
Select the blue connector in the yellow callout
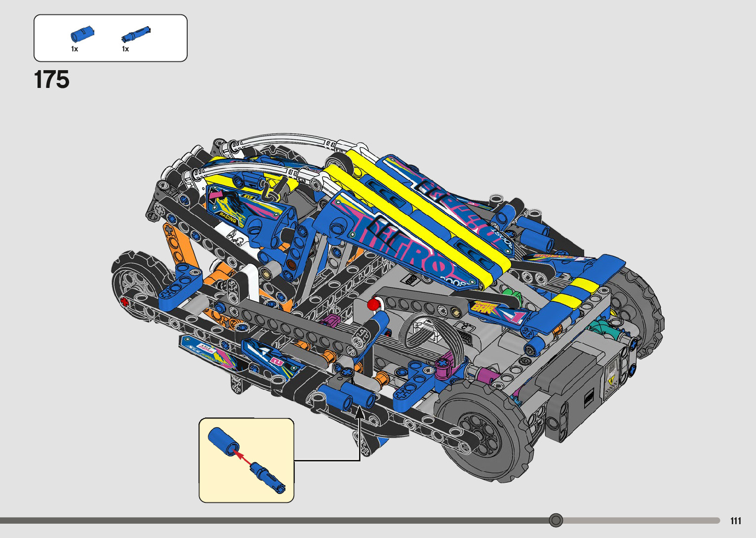pyautogui.click(x=222, y=441)
